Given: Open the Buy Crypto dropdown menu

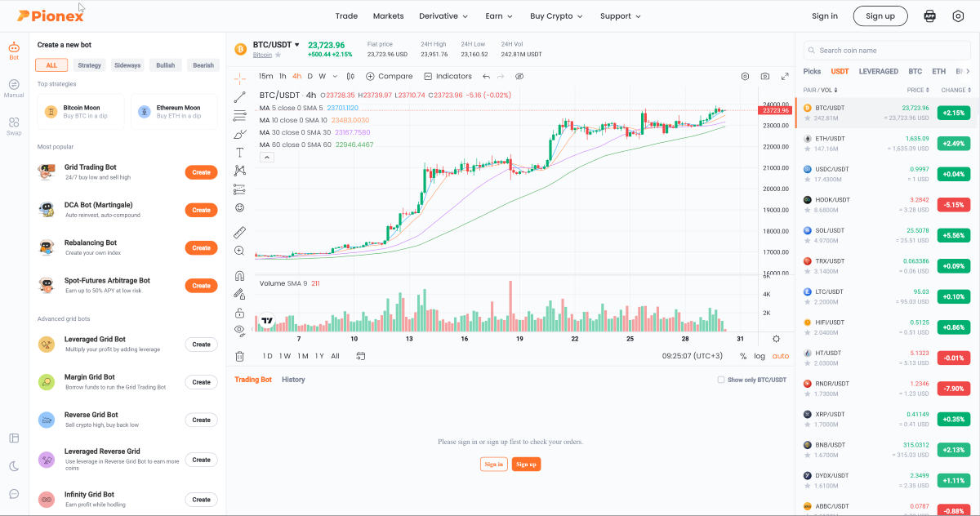Looking at the screenshot, I should 556,16.
